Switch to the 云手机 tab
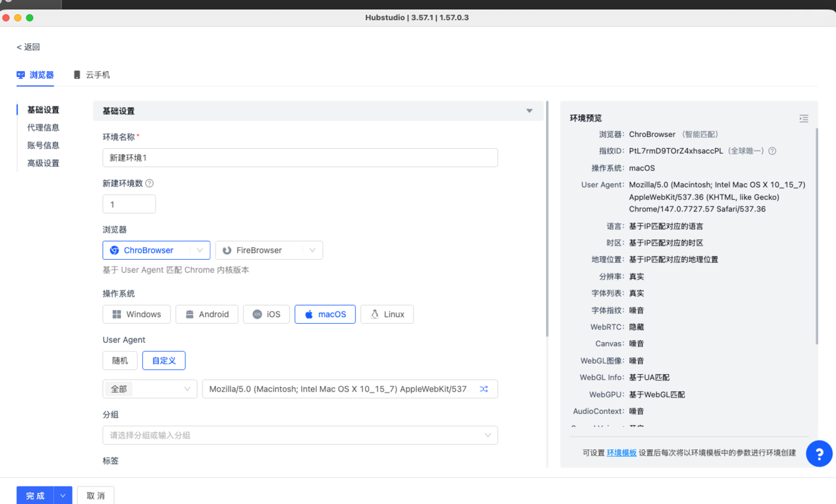This screenshot has height=504, width=836. [91, 75]
